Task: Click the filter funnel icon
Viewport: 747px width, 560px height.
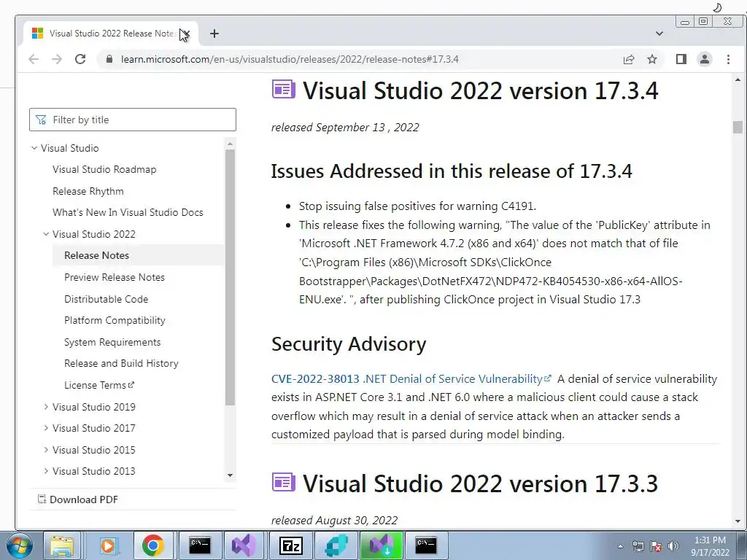Action: [x=41, y=120]
